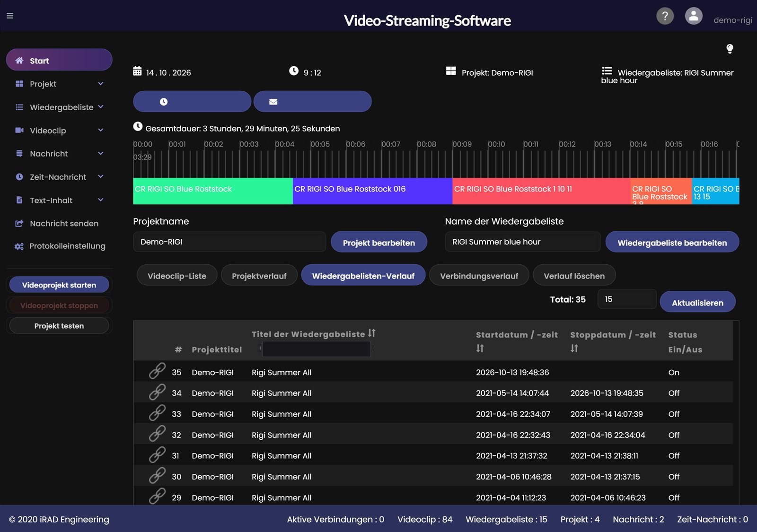Screen dimensions: 757x532
Task: Click the chain link icon in row 33
Action: 157,413
